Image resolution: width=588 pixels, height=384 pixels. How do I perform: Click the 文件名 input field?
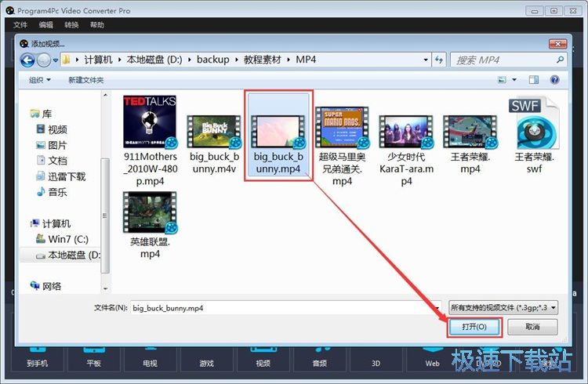coord(285,308)
